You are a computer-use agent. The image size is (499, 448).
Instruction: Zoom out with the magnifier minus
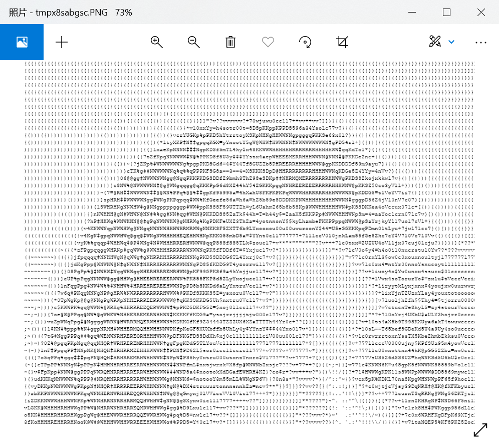coord(193,42)
